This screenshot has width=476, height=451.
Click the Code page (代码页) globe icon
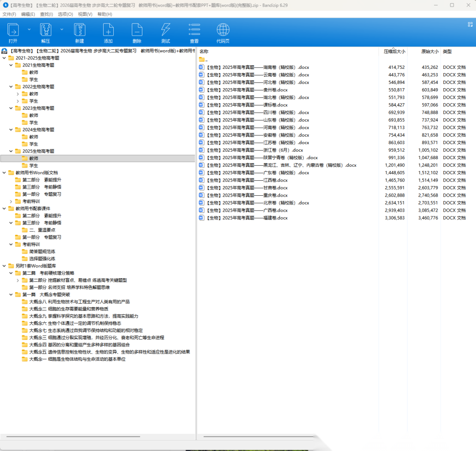coord(223,30)
